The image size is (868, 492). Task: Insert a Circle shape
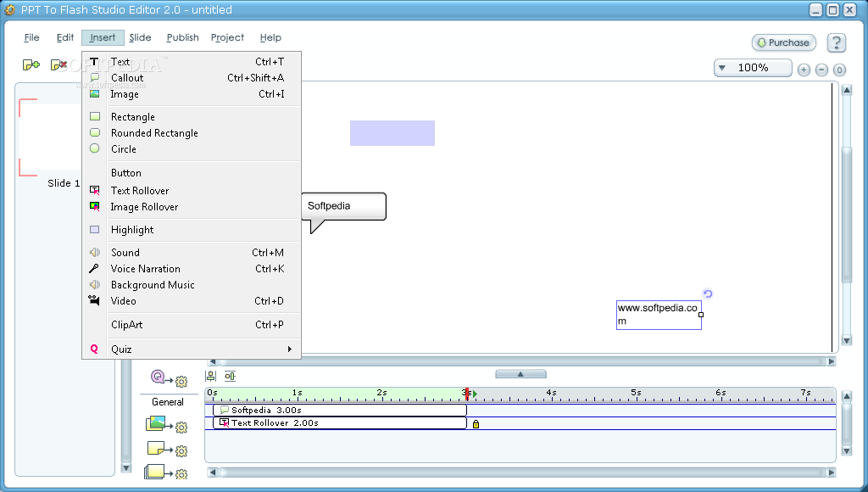192,149
